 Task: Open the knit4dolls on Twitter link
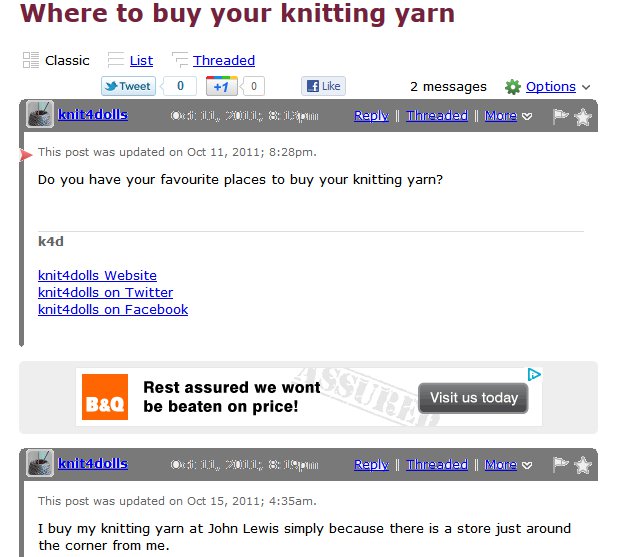point(105,293)
